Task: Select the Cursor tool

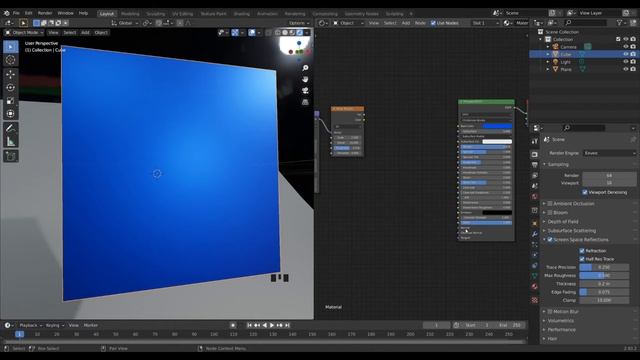Action: tap(11, 60)
